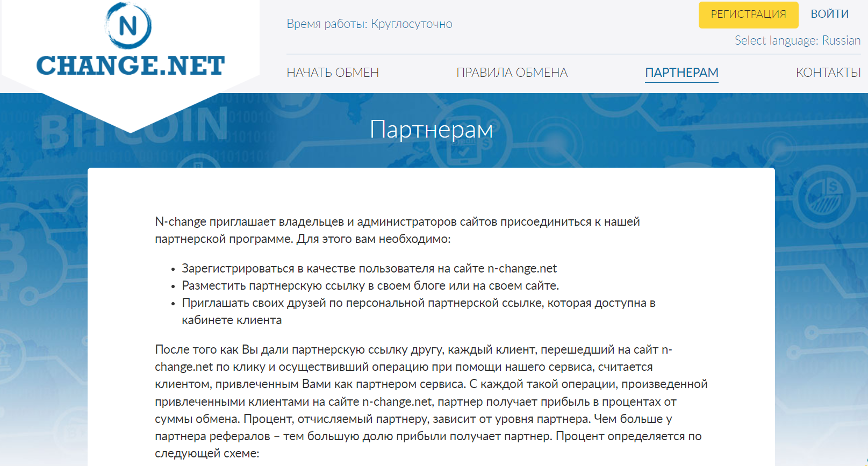Go to НАЧАТЬ ОБМЕН menu item

click(x=333, y=73)
